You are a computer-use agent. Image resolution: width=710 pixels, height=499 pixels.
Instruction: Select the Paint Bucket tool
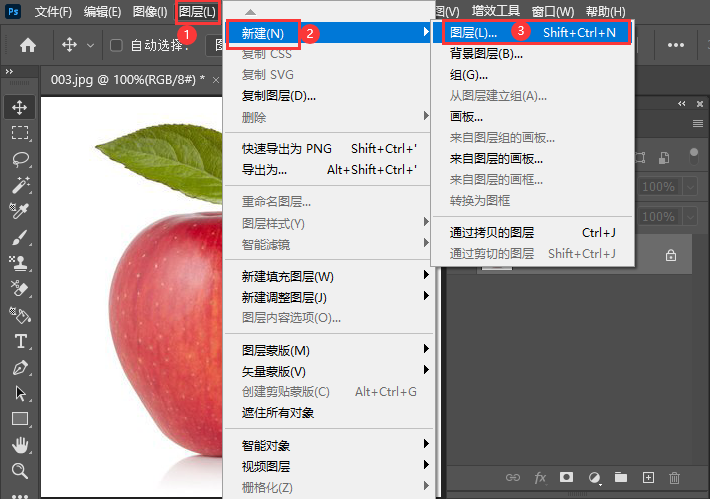click(19, 315)
